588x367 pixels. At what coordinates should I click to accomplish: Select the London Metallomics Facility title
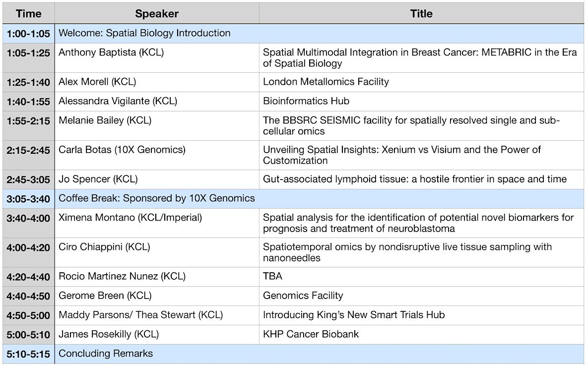tap(326, 82)
